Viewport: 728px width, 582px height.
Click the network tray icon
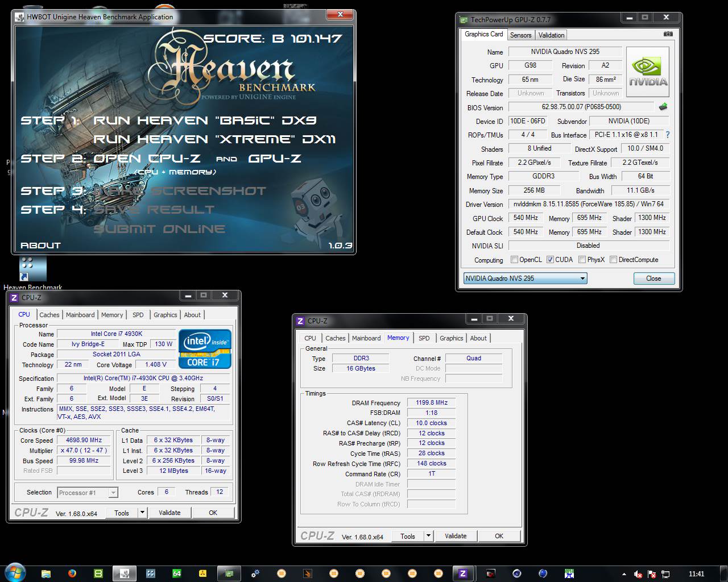point(666,574)
